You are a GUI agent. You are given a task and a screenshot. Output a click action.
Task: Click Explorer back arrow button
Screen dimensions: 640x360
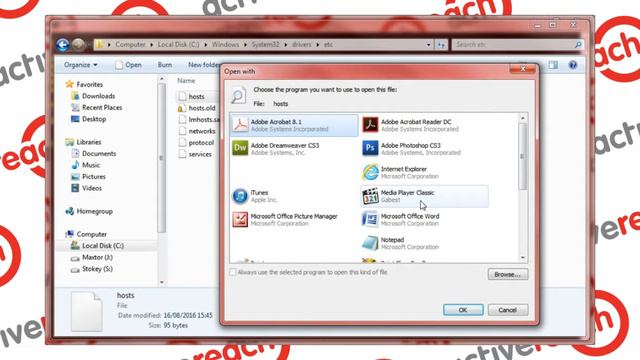coord(63,44)
